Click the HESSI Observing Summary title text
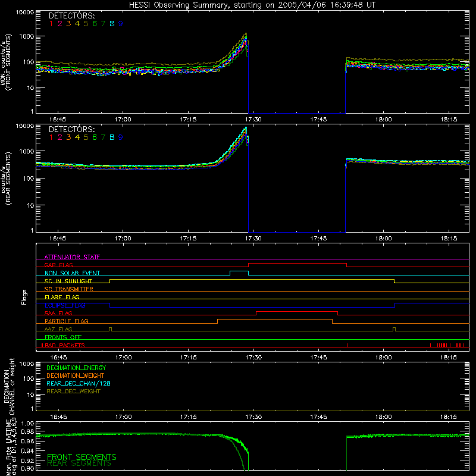Viewport: 476px width, 476px height. coord(252,5)
